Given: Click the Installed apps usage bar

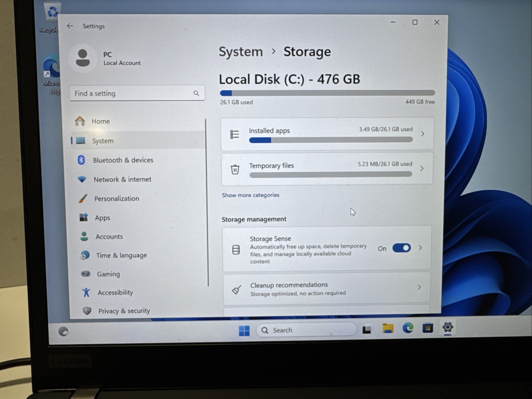Looking at the screenshot, I should (331, 140).
